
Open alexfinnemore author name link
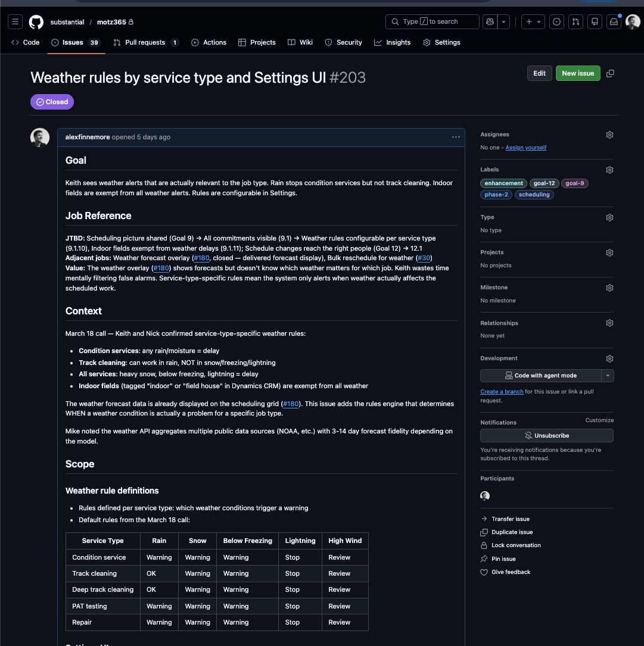[x=88, y=137]
